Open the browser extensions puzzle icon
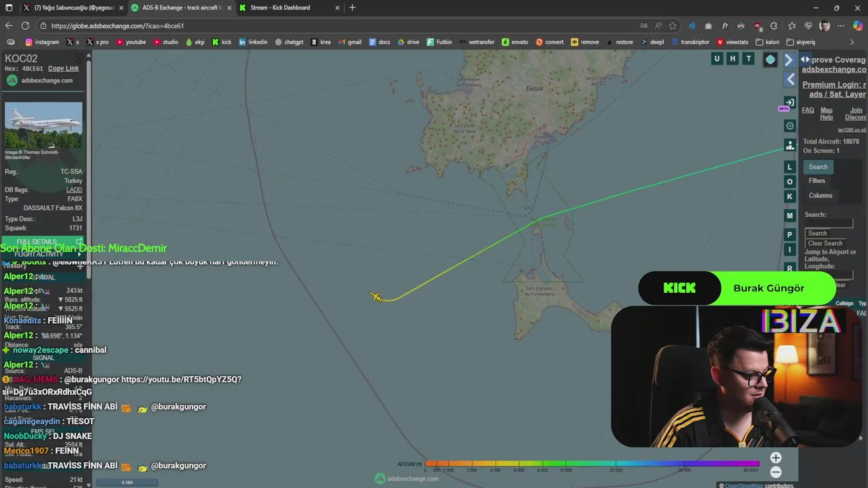The height and width of the screenshot is (488, 868). (774, 26)
